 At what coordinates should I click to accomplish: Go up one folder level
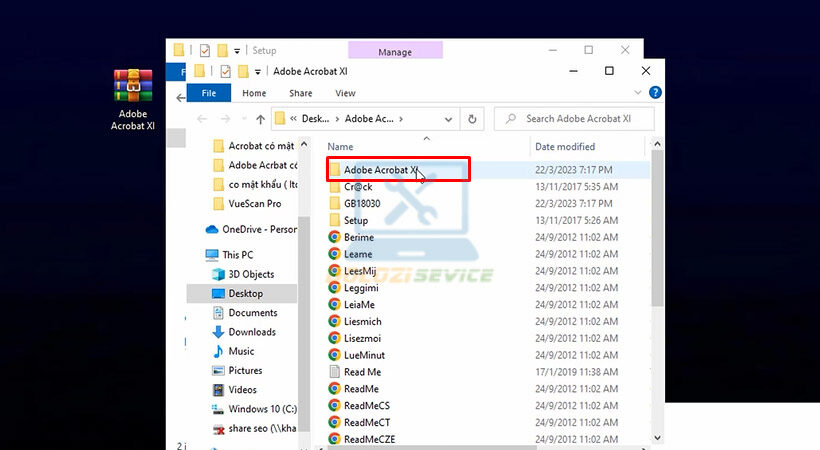pyautogui.click(x=260, y=119)
